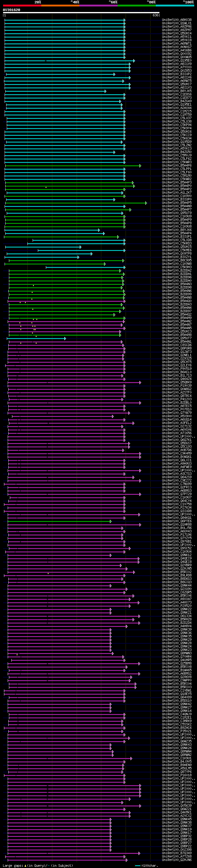This screenshot has height=868, width=197.
Task: Select label UniRef100_B3XZY1
Action: [177, 257]
